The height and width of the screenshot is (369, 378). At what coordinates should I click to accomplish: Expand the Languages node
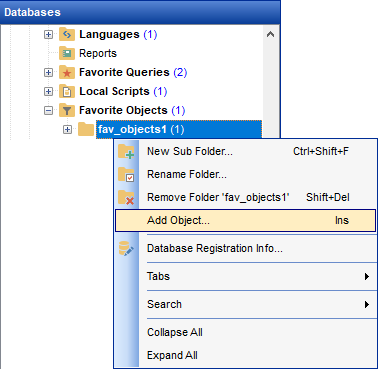click(48, 34)
